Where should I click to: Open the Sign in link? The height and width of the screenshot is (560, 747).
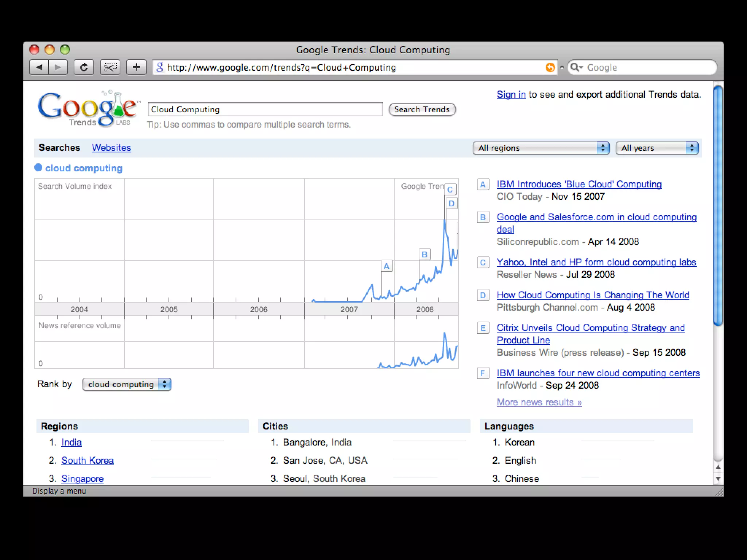pos(511,95)
